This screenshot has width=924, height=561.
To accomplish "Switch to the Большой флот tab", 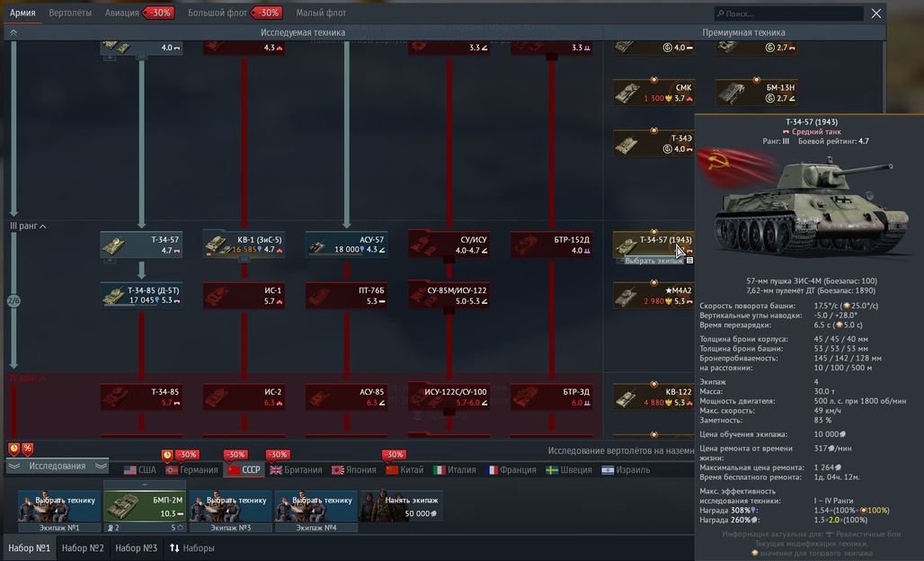I will 218,13.
